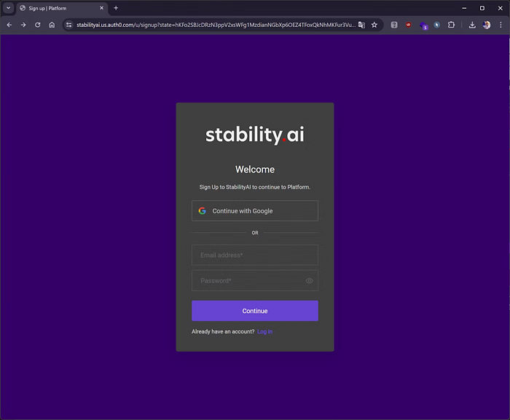Maximize the browser window
The image size is (510, 420).
482,8
